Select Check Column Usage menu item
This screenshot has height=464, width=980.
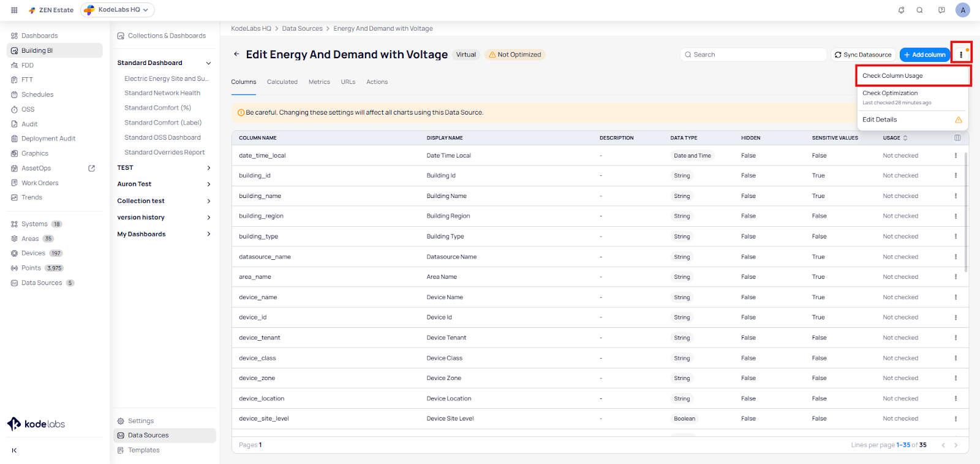tap(892, 76)
